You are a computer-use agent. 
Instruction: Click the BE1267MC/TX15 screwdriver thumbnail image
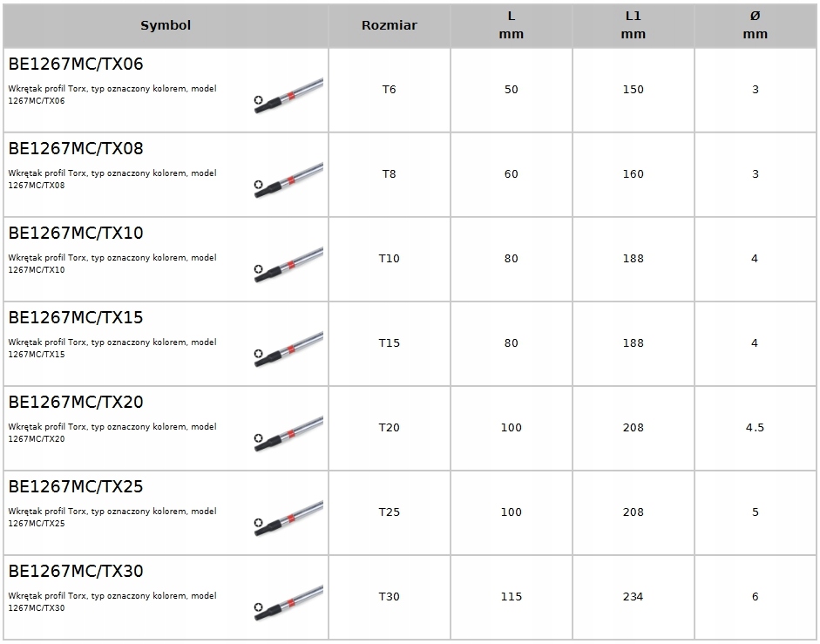[x=288, y=348]
